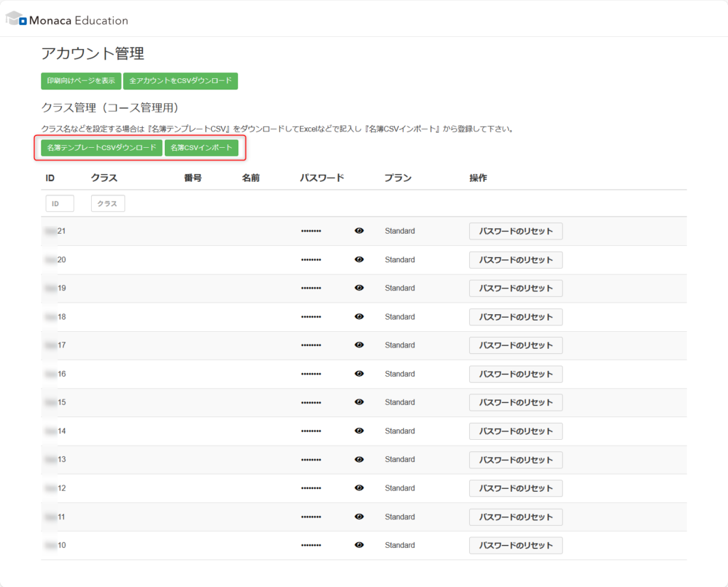The height and width of the screenshot is (587, 728).
Task: Toggle password visibility for row 16
Action: 359,374
